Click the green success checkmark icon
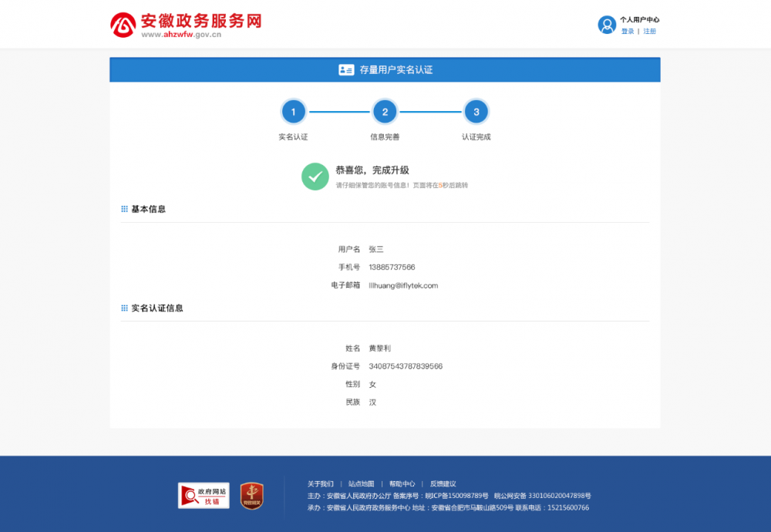 point(315,177)
